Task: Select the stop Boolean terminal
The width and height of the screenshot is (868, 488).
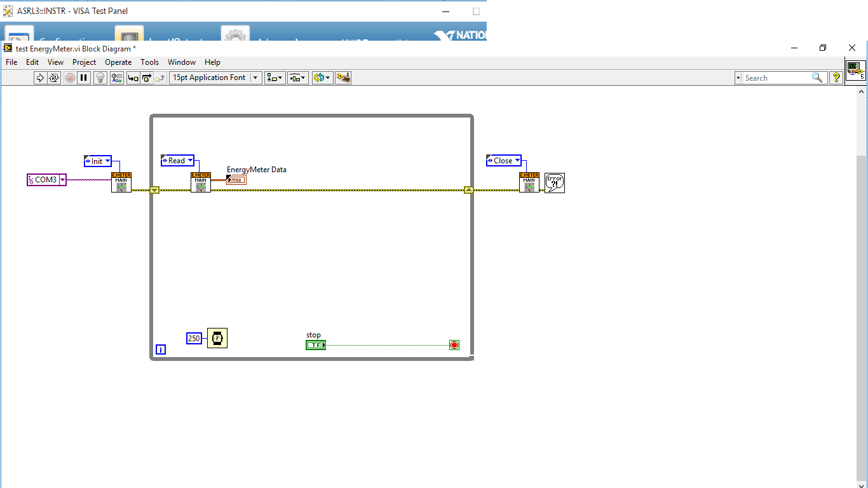Action: tap(316, 345)
